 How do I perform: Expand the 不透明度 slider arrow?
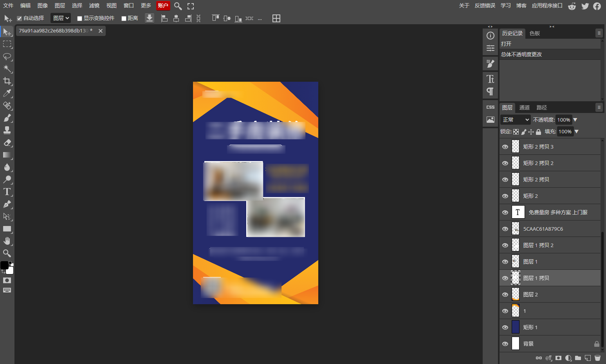coord(575,120)
